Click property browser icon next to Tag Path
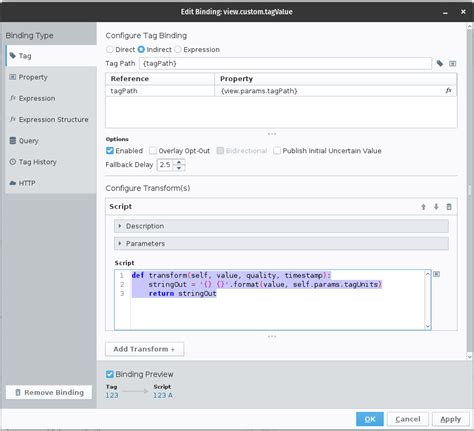 coord(452,63)
